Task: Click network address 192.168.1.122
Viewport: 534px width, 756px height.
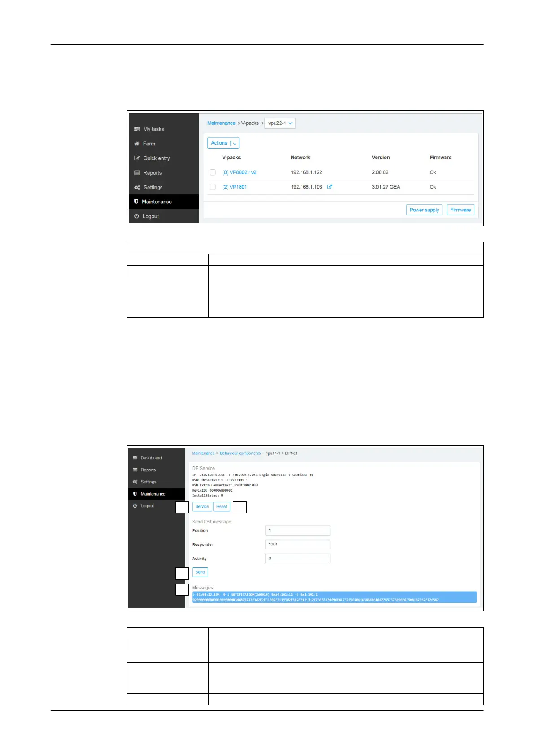Action: [306, 172]
